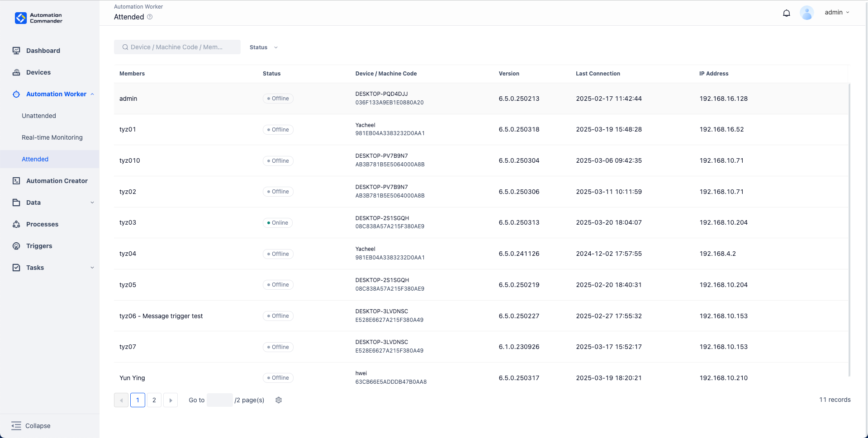Click IP address 192.168.16.52
868x438 pixels.
pyautogui.click(x=722, y=129)
